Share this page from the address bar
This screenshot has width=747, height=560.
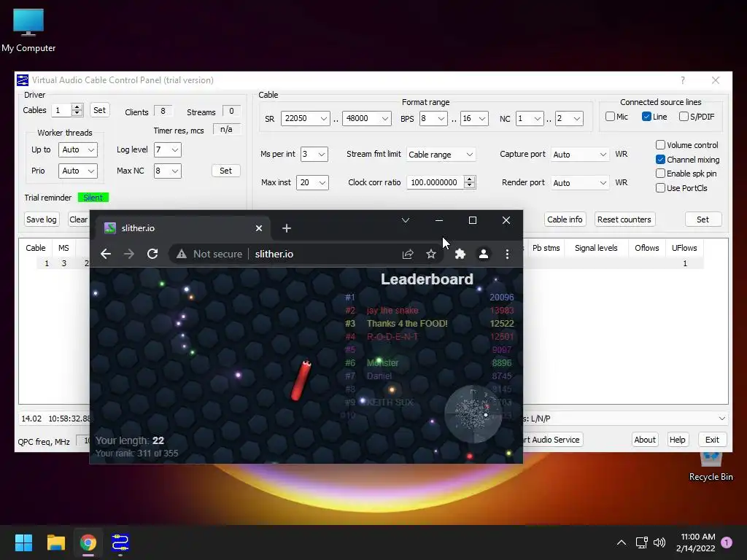408,254
